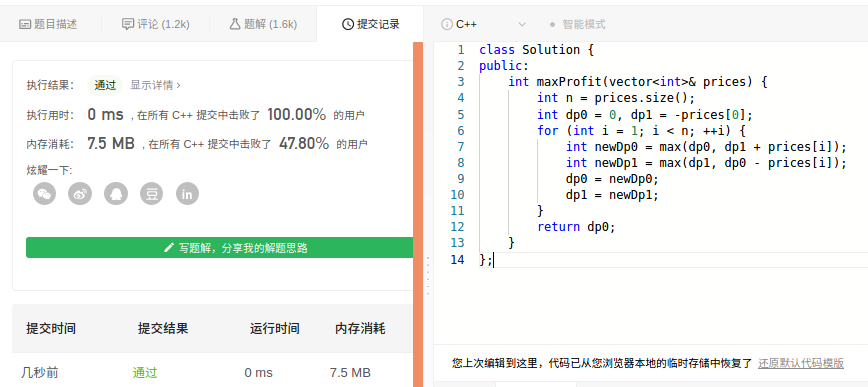Viewport: 868px width, 387px height.
Task: Click the 提交结果 column header
Action: click(x=163, y=328)
